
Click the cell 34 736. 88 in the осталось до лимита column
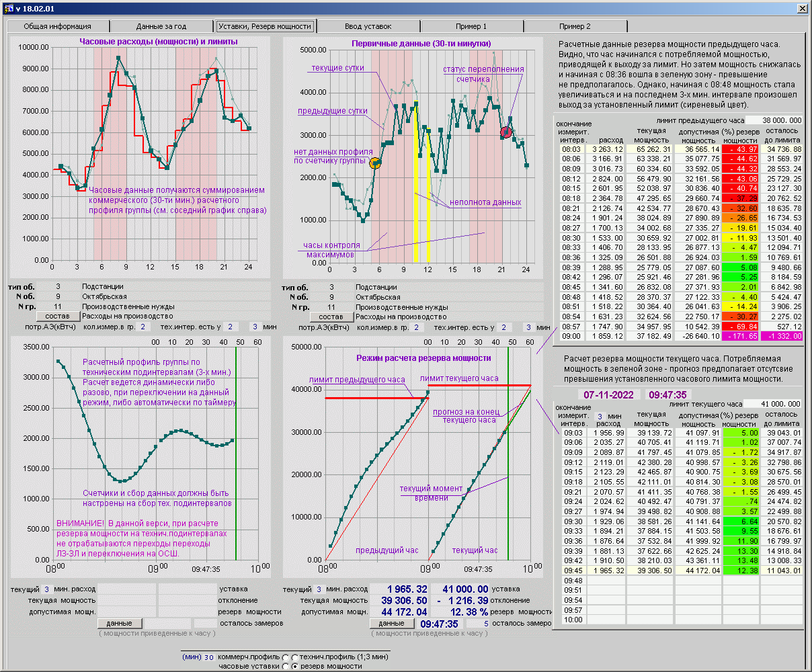point(781,149)
